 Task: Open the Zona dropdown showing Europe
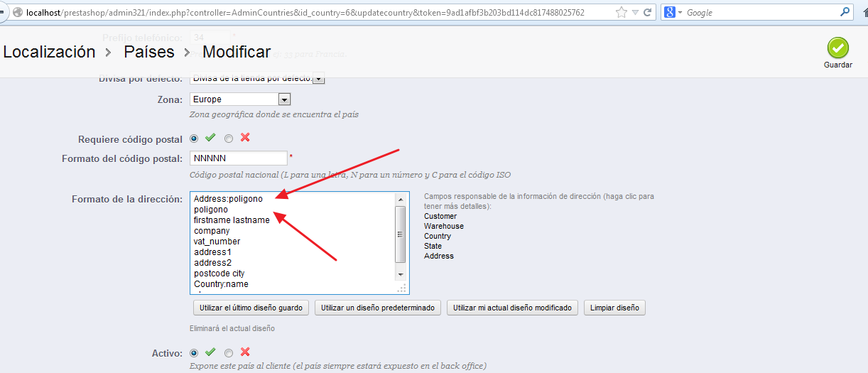(240, 99)
